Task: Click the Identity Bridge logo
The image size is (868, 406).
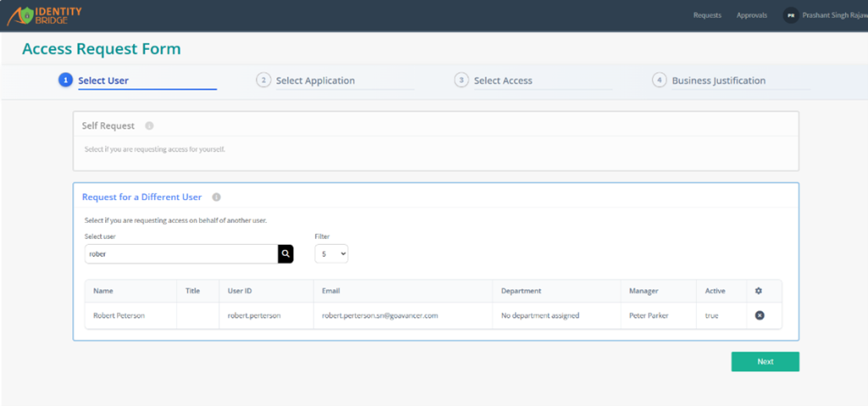Action: click(44, 15)
